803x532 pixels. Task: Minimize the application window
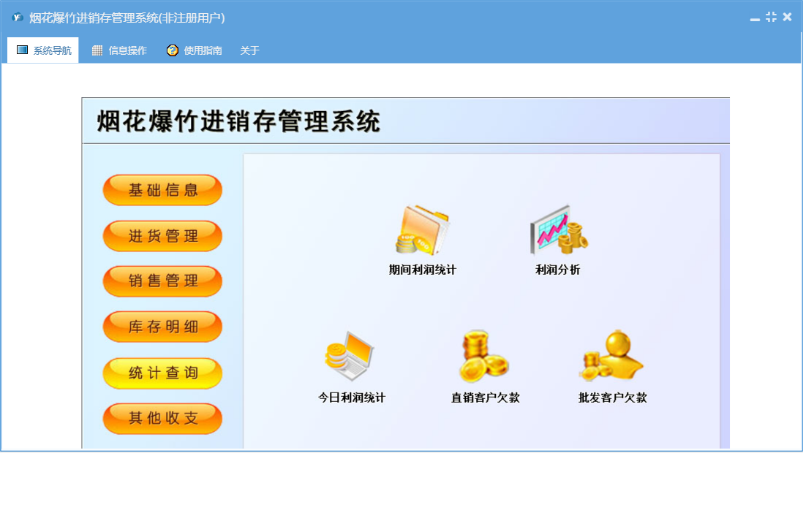[755, 18]
